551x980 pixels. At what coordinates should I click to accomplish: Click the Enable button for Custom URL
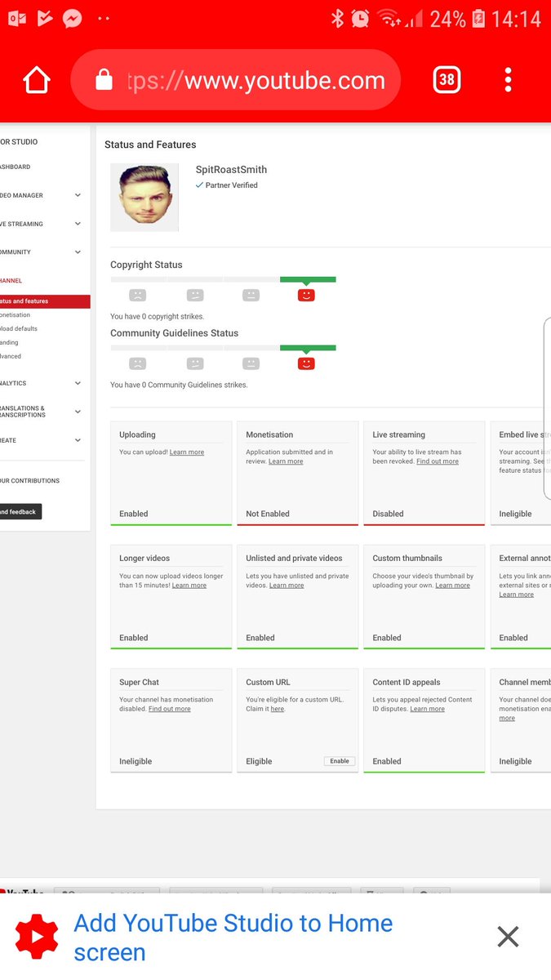click(340, 761)
